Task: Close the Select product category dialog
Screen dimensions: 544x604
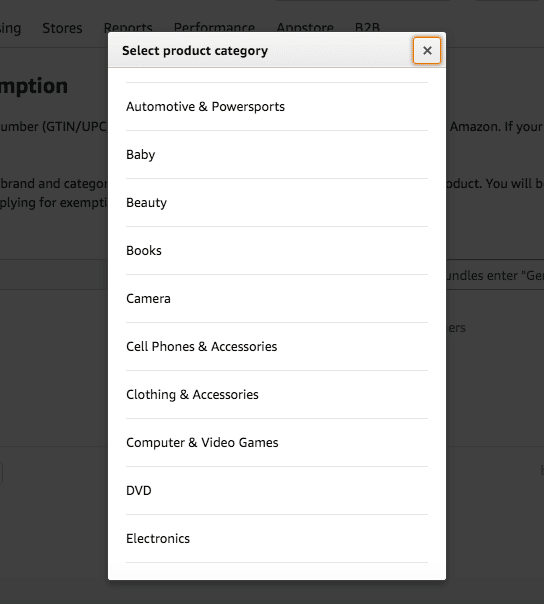Action: pos(427,50)
